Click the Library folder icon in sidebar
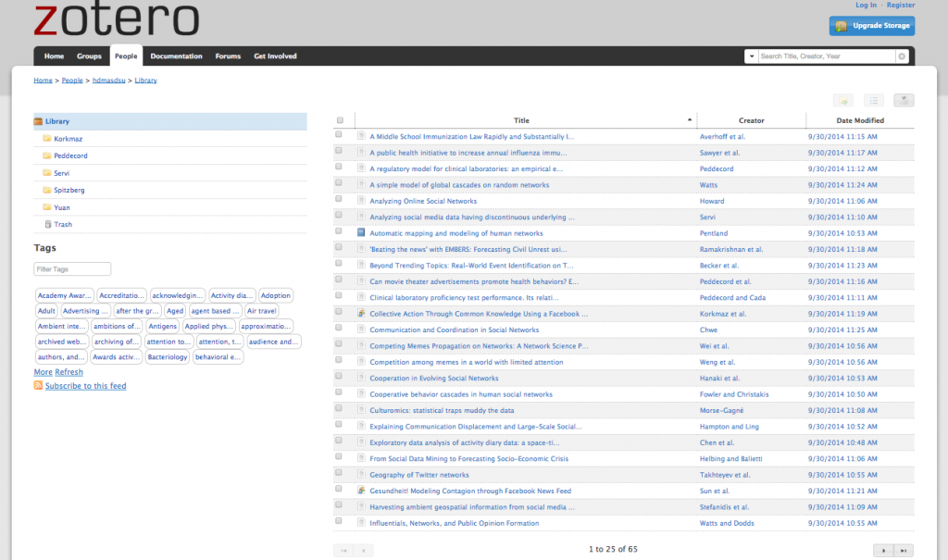 coord(38,121)
